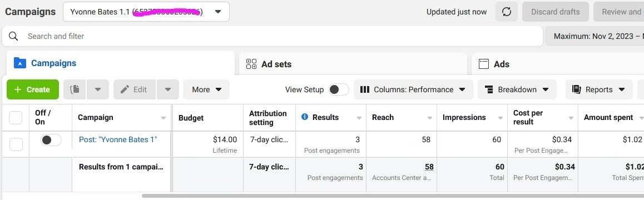
Task: Open the duplicate options arrow
Action: point(98,89)
